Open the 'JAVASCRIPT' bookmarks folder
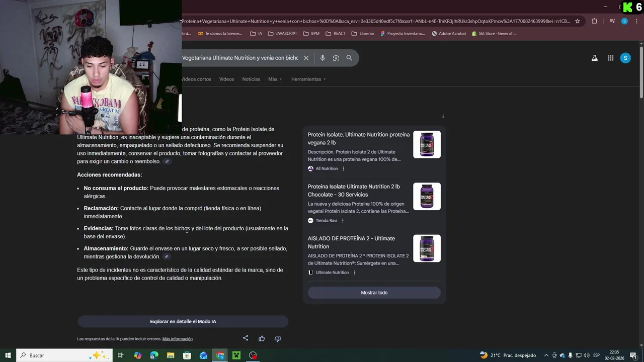The image size is (644, 362). [283, 34]
